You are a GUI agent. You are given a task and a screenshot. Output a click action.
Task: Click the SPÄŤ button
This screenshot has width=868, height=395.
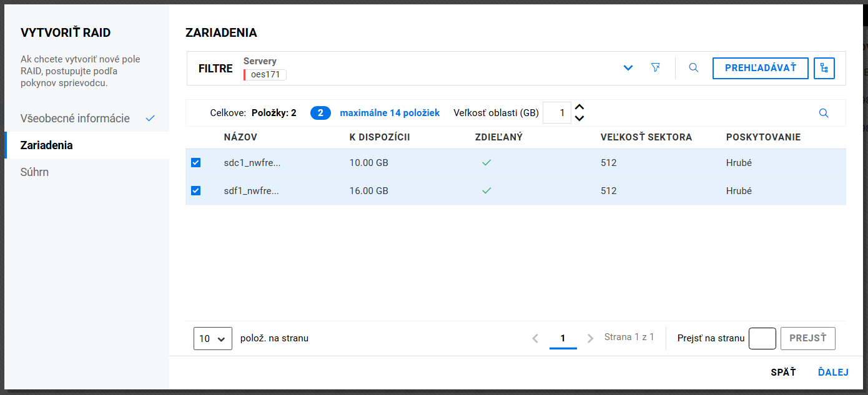click(783, 373)
